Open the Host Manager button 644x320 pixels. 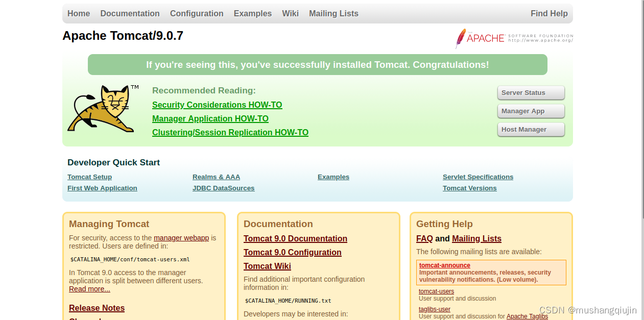tap(531, 130)
